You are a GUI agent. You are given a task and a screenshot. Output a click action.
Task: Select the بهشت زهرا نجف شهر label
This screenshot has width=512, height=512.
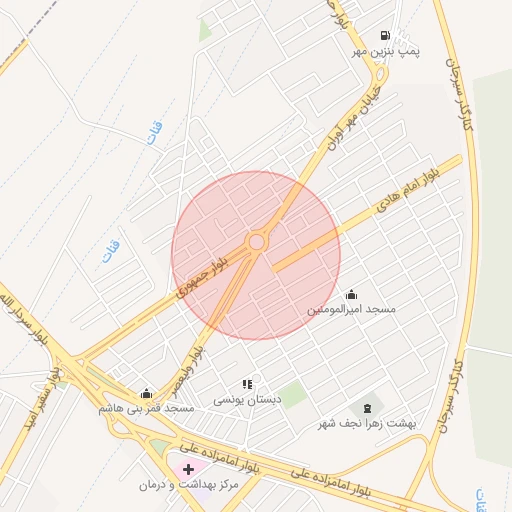[367, 424]
